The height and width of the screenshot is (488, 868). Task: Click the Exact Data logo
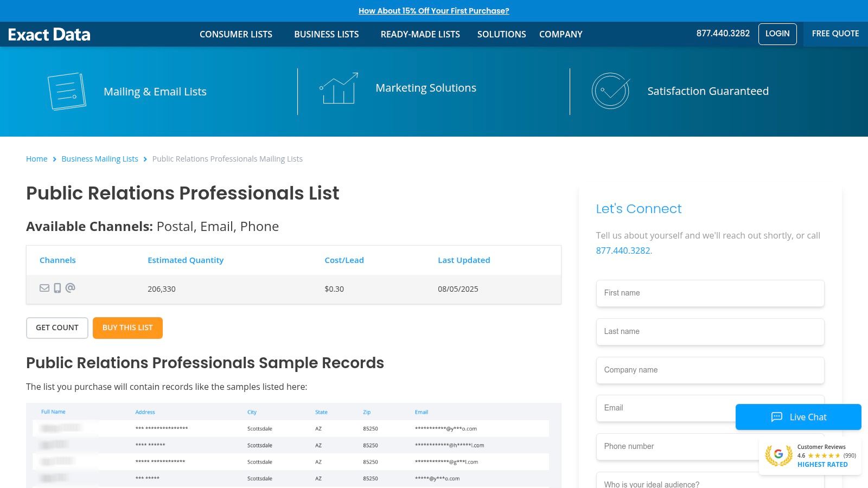click(x=49, y=34)
